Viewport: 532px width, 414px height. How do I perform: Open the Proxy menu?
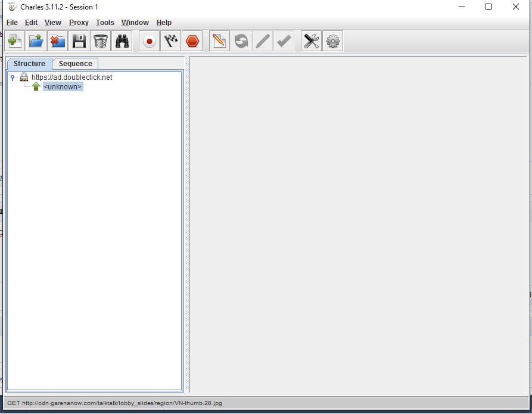[79, 23]
